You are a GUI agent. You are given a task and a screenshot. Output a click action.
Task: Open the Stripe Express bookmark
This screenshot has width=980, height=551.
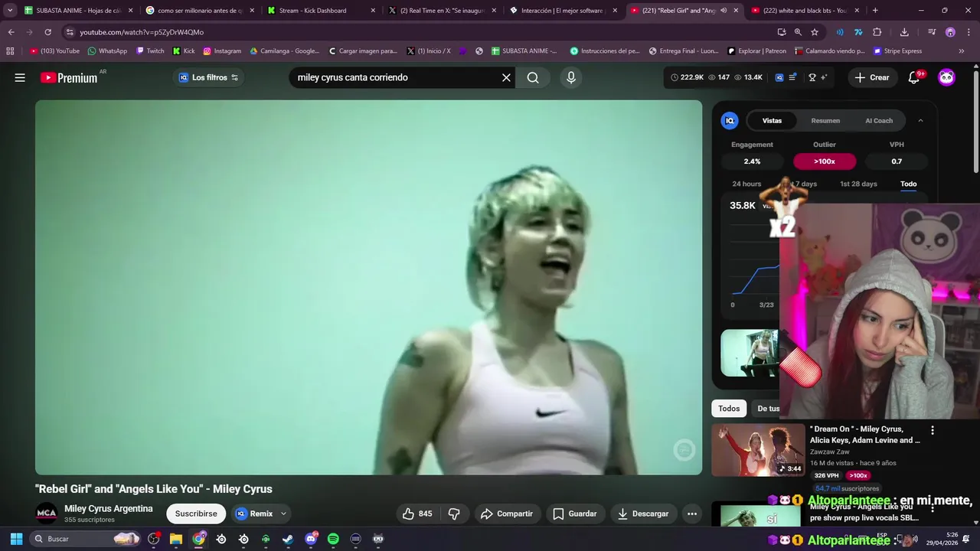click(897, 51)
